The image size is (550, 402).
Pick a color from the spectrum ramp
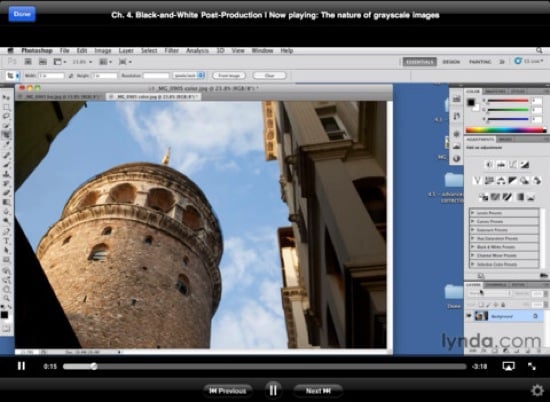pos(505,130)
